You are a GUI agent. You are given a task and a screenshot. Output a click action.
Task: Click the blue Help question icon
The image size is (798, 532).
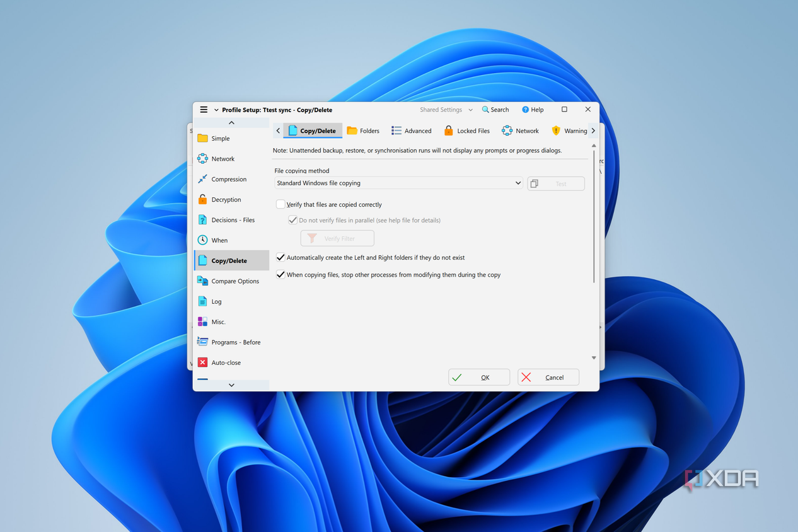pyautogui.click(x=525, y=110)
